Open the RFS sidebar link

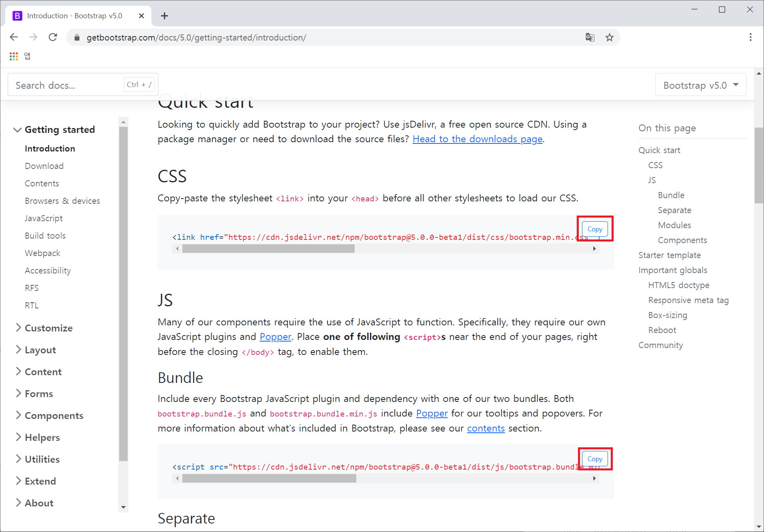click(32, 288)
